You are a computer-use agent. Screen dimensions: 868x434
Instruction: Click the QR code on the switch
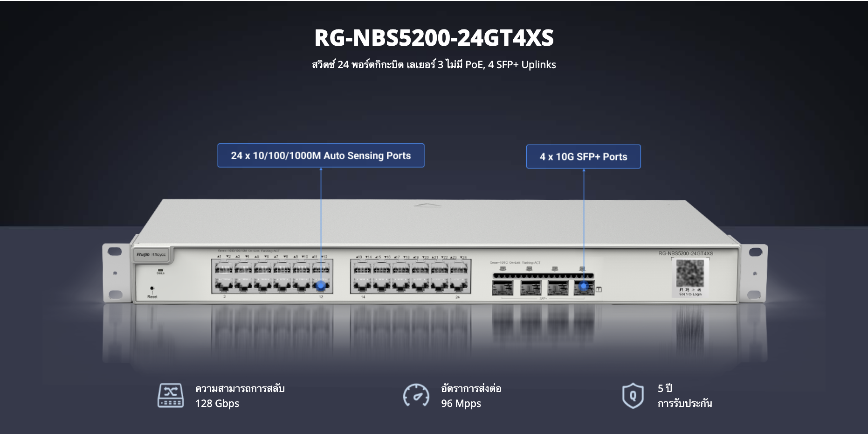point(690,274)
